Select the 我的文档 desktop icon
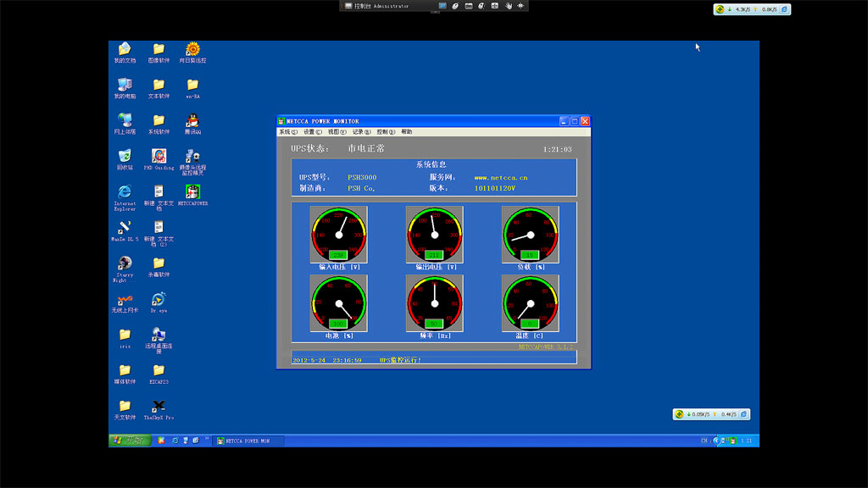This screenshot has width=868, height=488. [x=125, y=53]
